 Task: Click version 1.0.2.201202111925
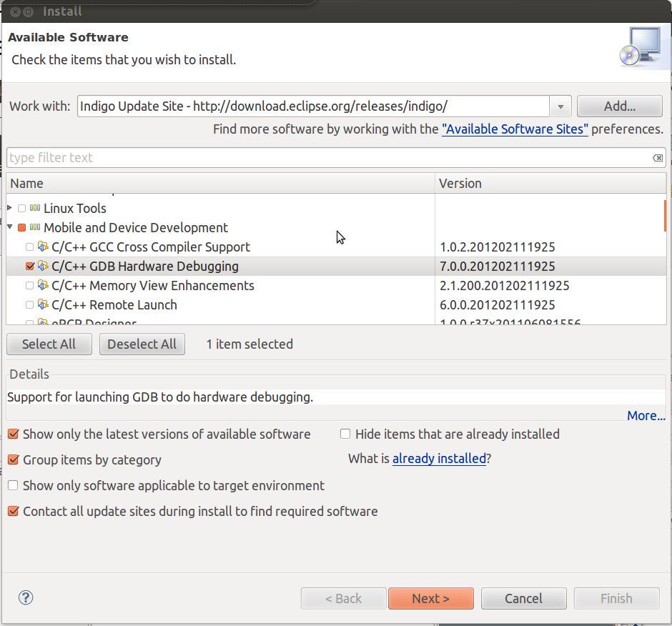point(497,247)
